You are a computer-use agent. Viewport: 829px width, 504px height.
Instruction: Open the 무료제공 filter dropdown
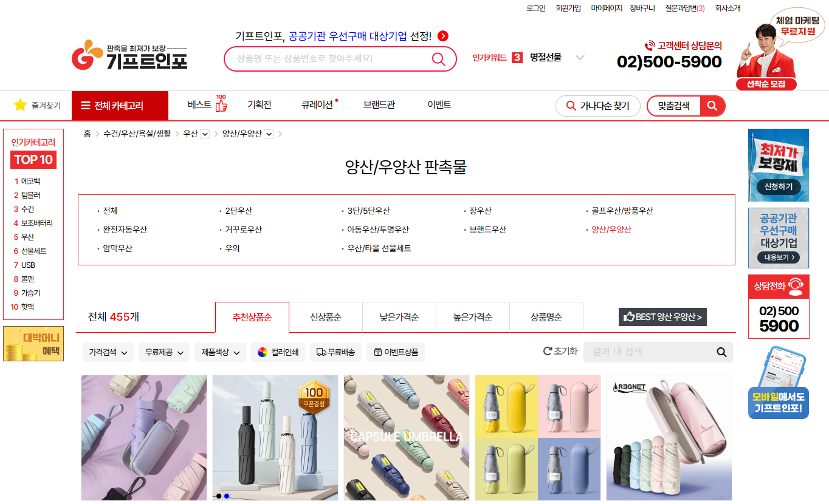point(164,352)
